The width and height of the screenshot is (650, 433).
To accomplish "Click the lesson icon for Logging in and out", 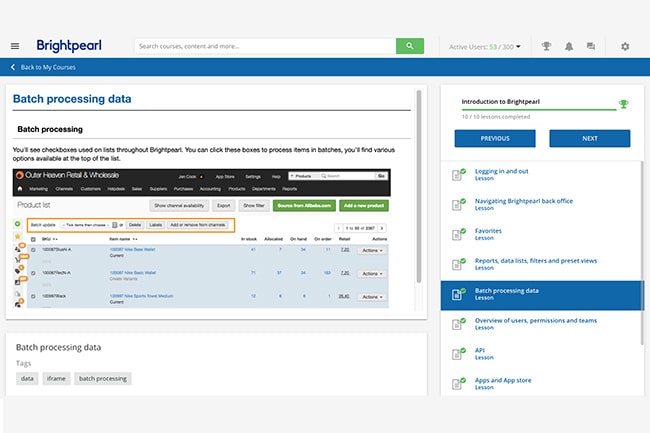I will [x=458, y=174].
